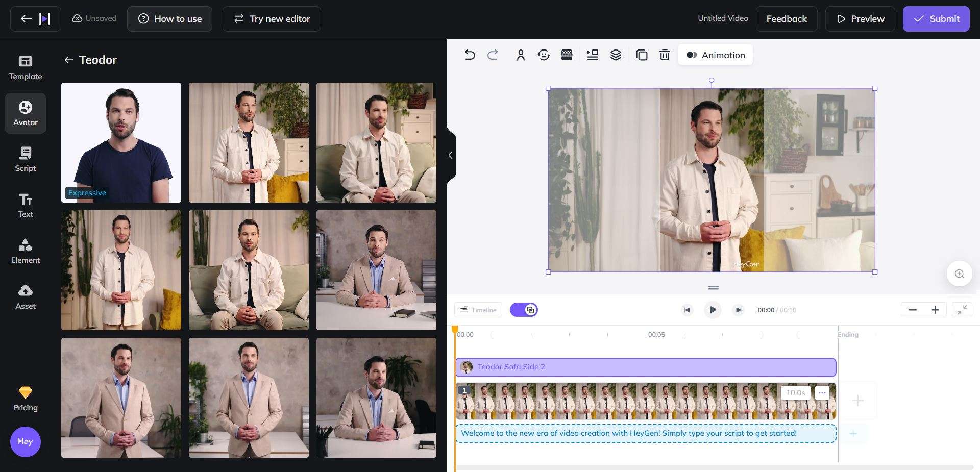This screenshot has width=980, height=472.
Task: Click the back arrow logo button
Action: tap(36, 19)
